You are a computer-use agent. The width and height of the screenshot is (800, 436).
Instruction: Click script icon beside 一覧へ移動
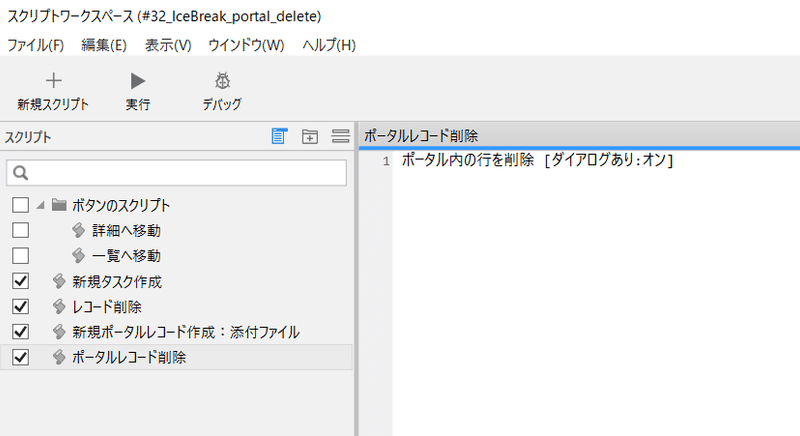coord(78,255)
